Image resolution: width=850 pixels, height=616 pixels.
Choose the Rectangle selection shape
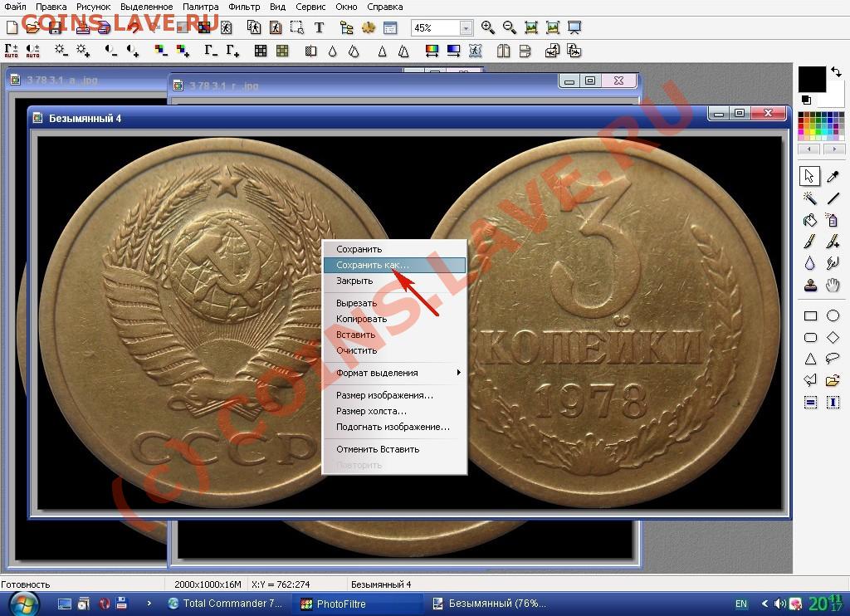coord(810,315)
